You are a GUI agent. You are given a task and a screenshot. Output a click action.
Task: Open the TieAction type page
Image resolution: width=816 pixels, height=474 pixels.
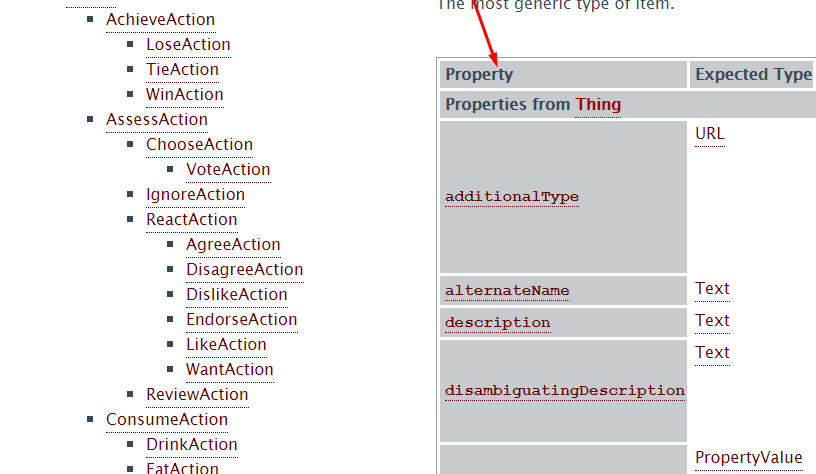pos(182,69)
